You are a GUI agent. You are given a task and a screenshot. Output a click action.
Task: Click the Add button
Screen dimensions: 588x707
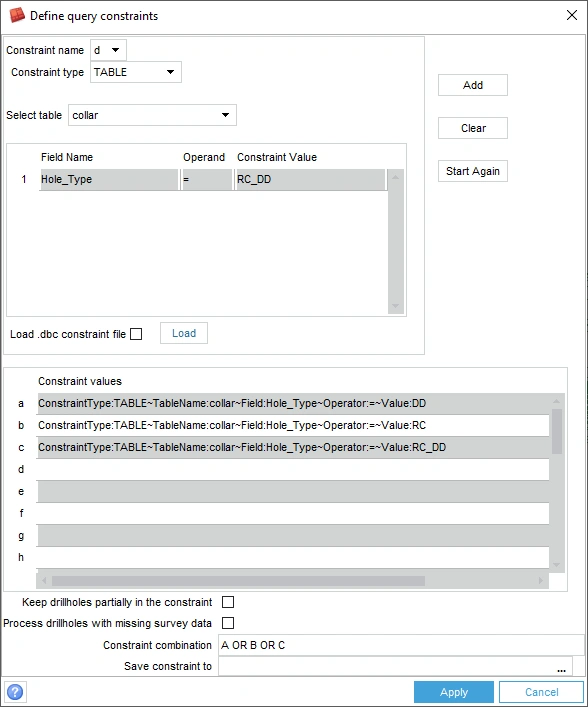(x=473, y=85)
